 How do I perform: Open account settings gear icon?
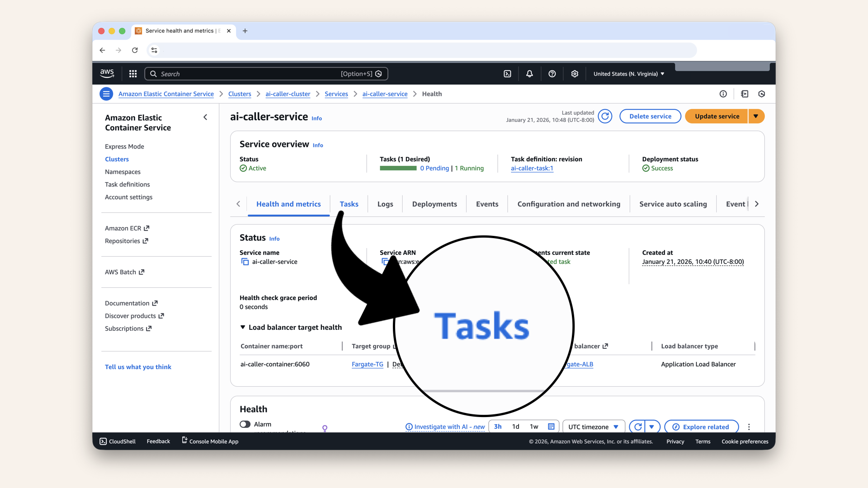click(575, 74)
